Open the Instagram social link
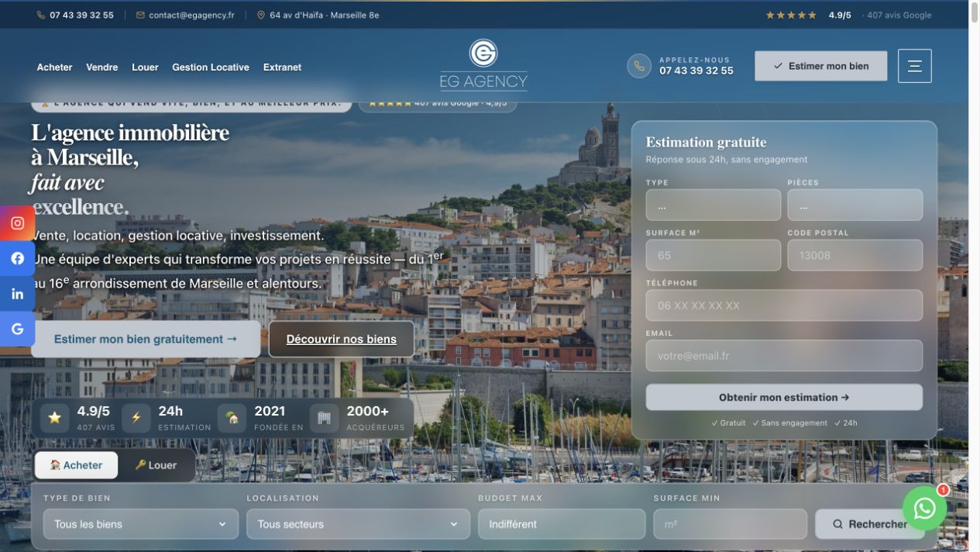 point(17,223)
